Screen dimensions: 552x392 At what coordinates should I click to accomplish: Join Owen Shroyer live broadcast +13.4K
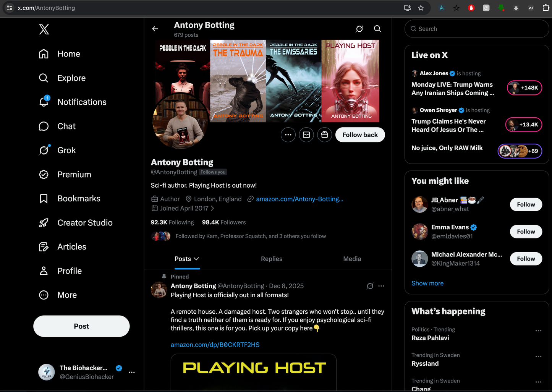pyautogui.click(x=524, y=125)
